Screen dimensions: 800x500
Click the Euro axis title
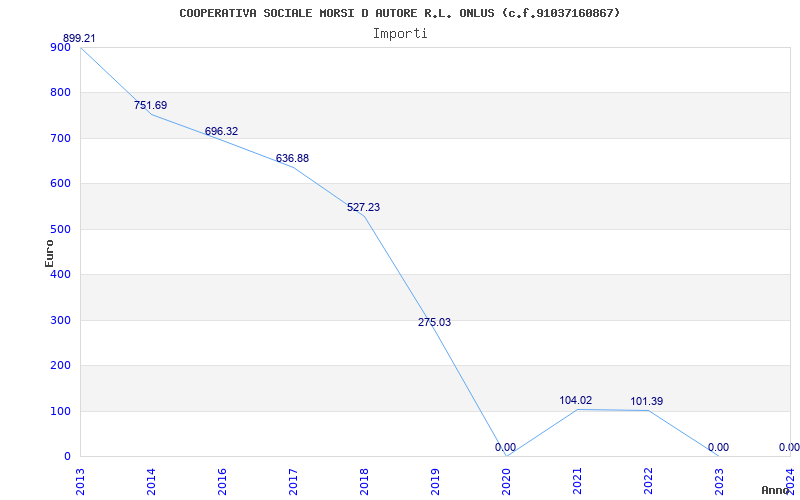click(x=49, y=253)
